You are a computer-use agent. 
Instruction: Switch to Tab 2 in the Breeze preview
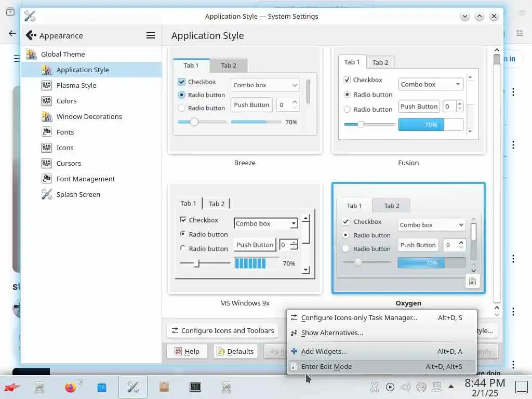point(229,65)
